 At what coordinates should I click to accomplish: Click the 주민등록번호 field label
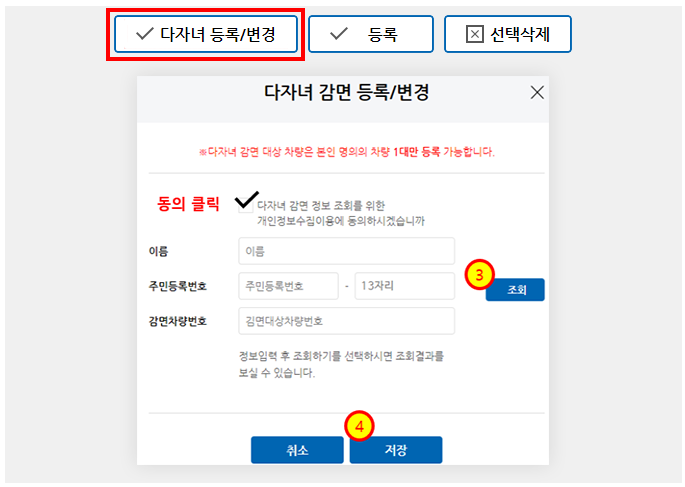pos(177,286)
